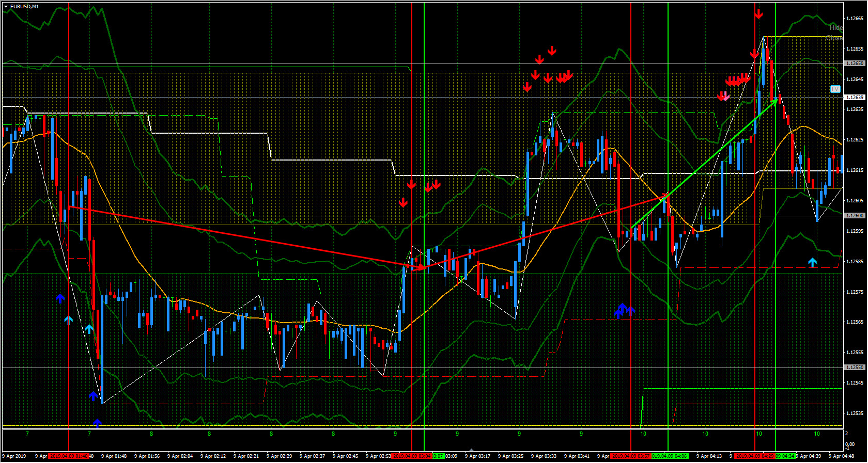
Task: Click the 9 Apr 04:48 time label
Action: coord(841,456)
